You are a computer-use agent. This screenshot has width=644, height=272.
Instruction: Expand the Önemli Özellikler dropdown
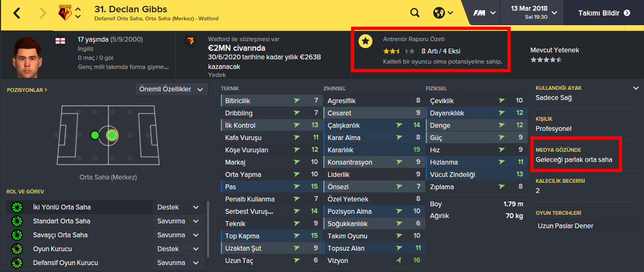coord(172,89)
